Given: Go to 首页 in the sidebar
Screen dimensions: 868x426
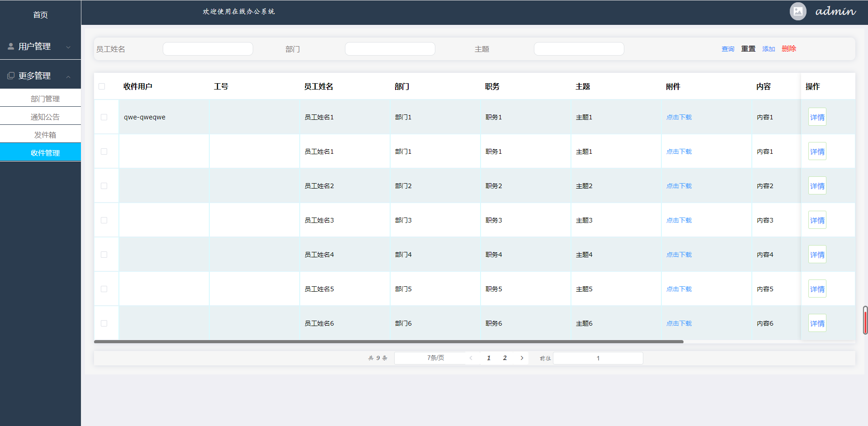Looking at the screenshot, I should click(x=40, y=14).
